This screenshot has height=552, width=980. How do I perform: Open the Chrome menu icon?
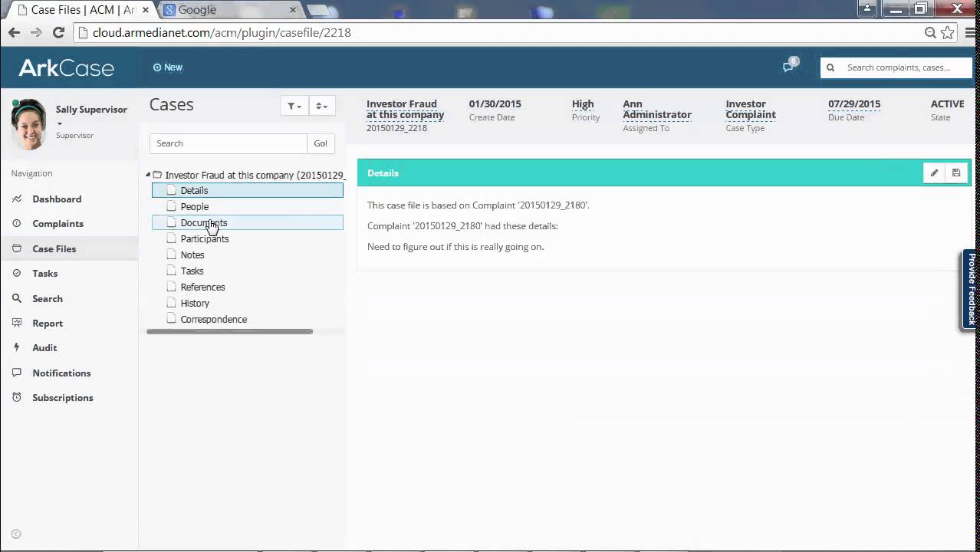(x=969, y=33)
